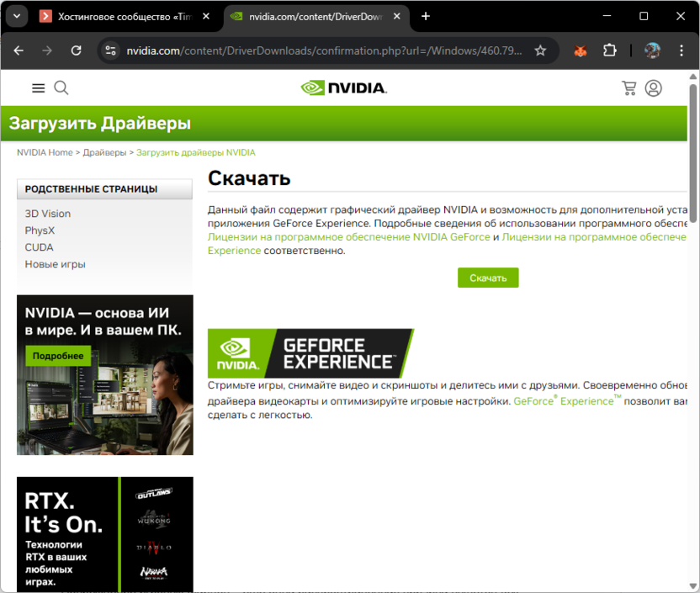Open the Новые игры link
The height and width of the screenshot is (593, 700).
55,264
